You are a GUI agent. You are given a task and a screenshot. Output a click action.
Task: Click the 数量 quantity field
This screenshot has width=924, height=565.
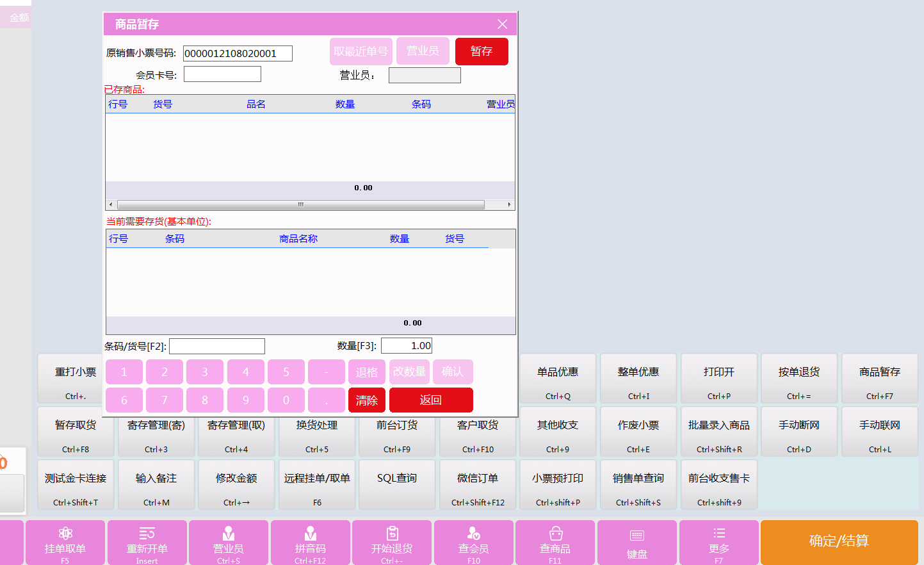pyautogui.click(x=407, y=346)
